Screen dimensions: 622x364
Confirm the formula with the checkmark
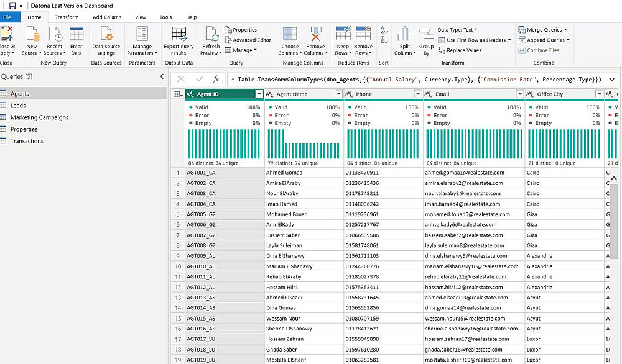coord(199,80)
